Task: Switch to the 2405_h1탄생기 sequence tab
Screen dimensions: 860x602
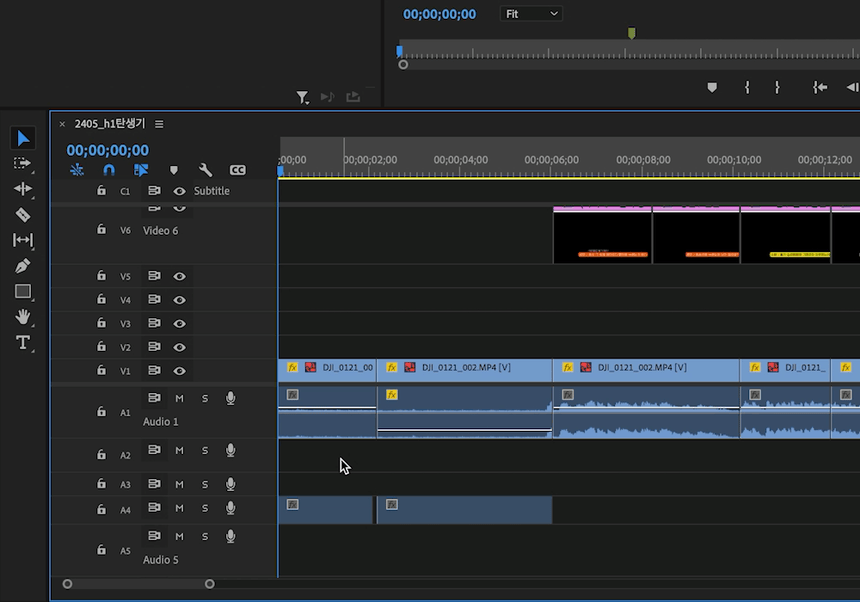Action: (109, 124)
